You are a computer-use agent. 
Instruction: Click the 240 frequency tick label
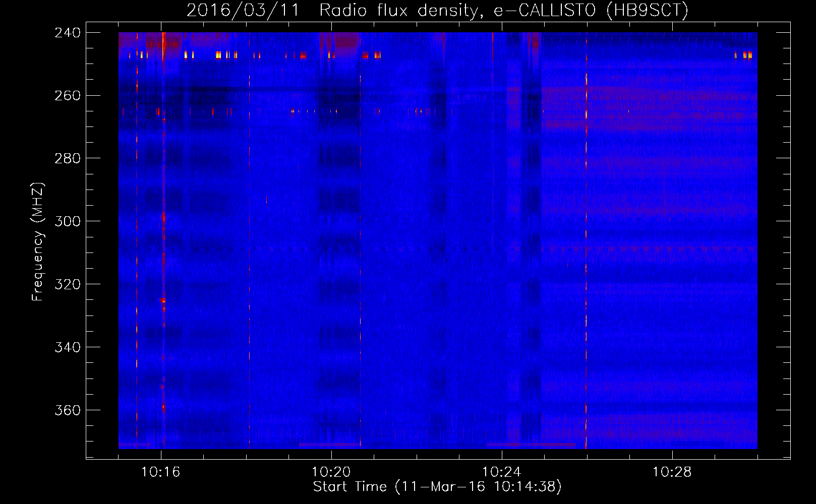(67, 33)
